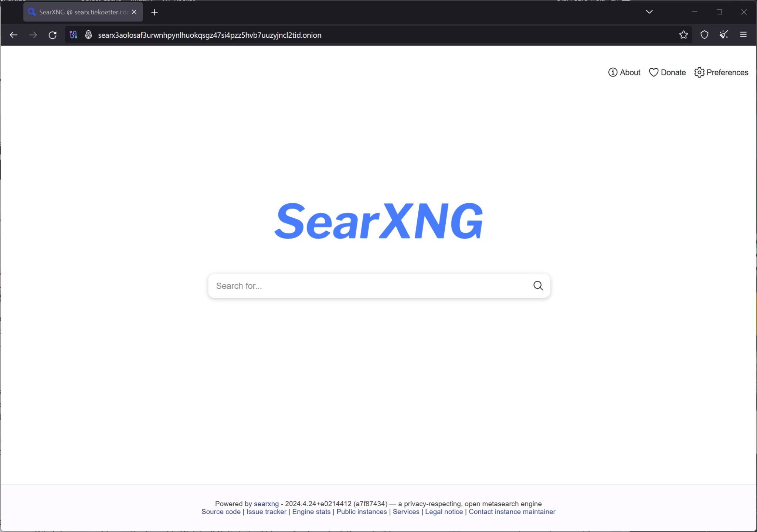Open the hamburger application menu
Image resolution: width=757 pixels, height=532 pixels.
tap(743, 35)
